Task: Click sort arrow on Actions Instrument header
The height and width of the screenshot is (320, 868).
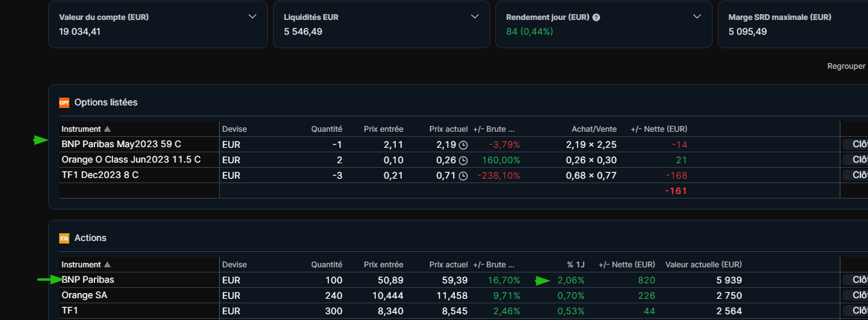Action: pos(107,265)
